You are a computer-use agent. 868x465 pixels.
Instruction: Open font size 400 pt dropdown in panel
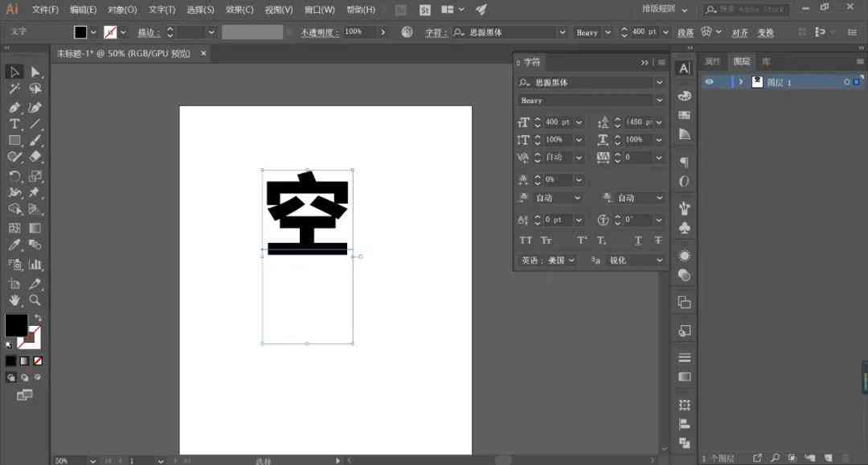click(579, 122)
